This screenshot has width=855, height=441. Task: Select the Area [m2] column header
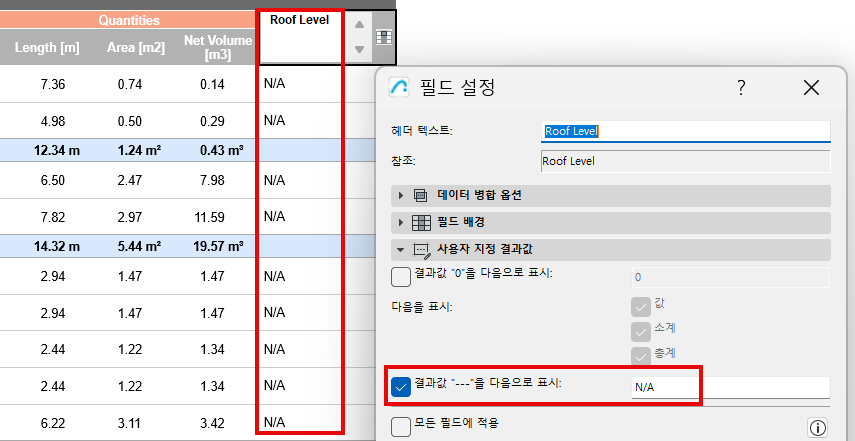(x=136, y=48)
